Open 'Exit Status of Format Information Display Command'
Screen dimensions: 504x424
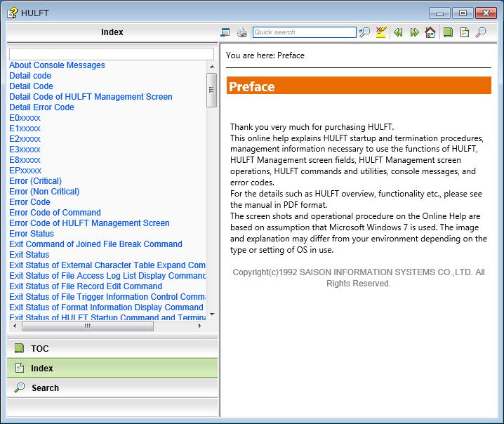click(x=106, y=307)
